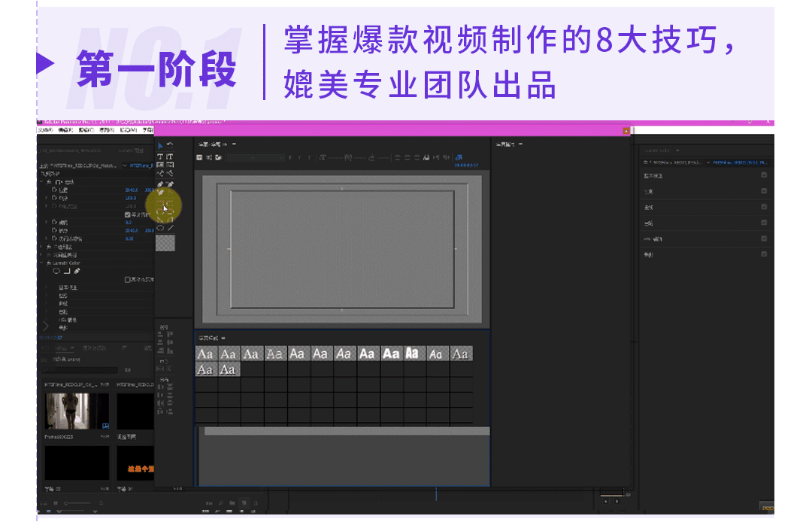812x522 pixels.
Task: Select the horizontal Type tool
Action: (x=160, y=156)
